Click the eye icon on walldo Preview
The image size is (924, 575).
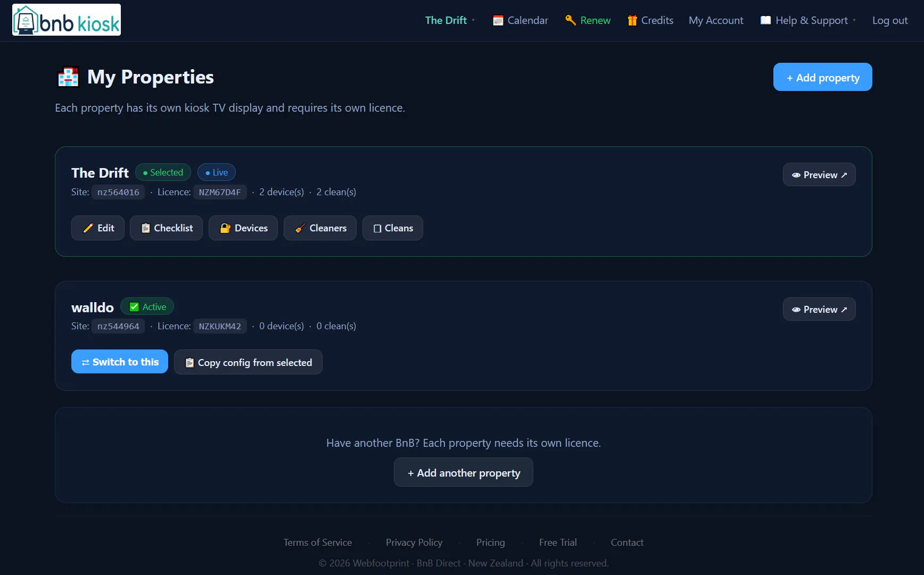tap(796, 310)
